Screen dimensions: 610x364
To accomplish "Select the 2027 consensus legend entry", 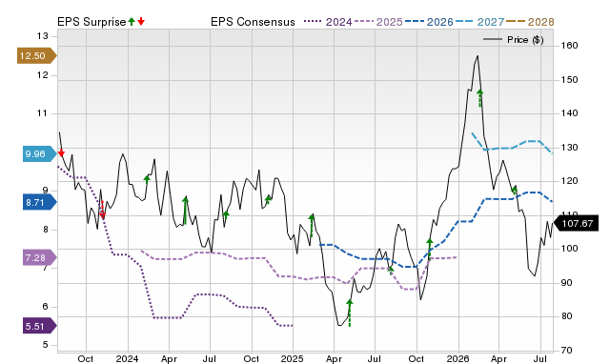I will [479, 22].
